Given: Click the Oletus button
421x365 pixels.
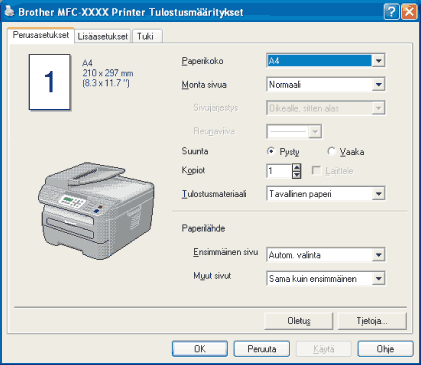Looking at the screenshot, I should tap(299, 321).
